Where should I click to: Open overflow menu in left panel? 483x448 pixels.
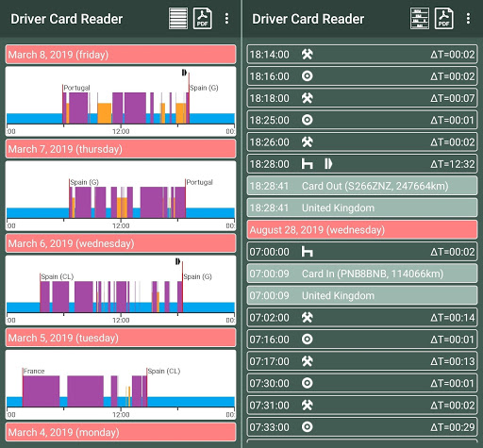pos(226,19)
